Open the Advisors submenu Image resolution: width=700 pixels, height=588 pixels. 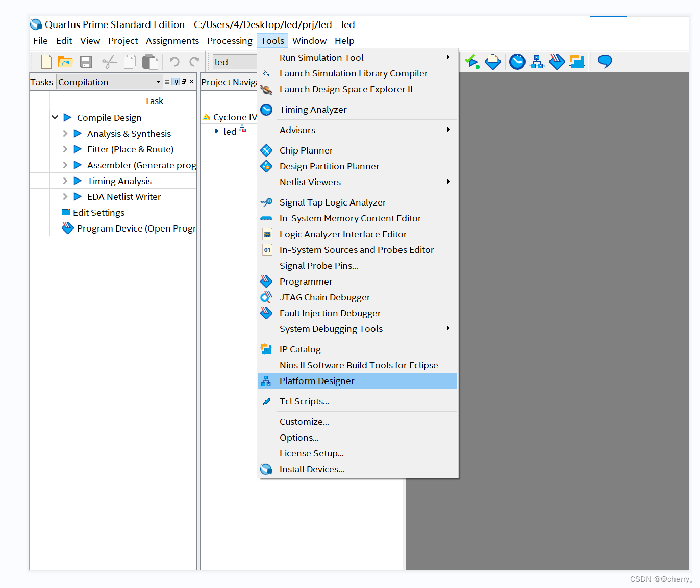point(358,130)
